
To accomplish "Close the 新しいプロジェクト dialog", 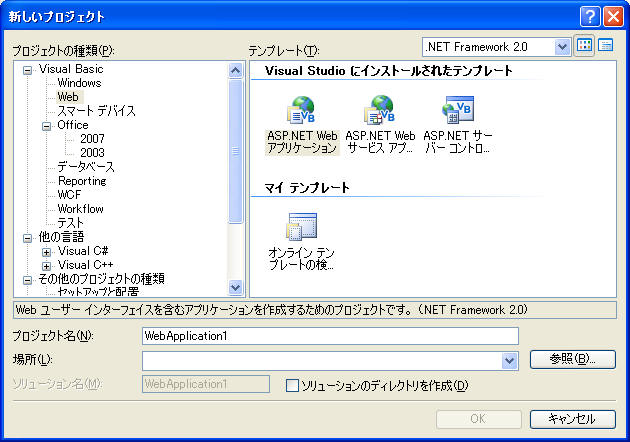I will [x=613, y=17].
